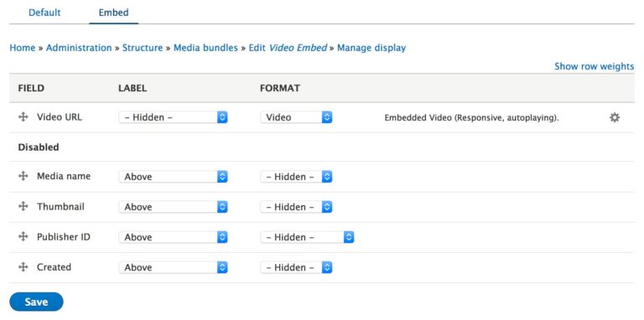Switch to the Embed tab

pyautogui.click(x=114, y=13)
